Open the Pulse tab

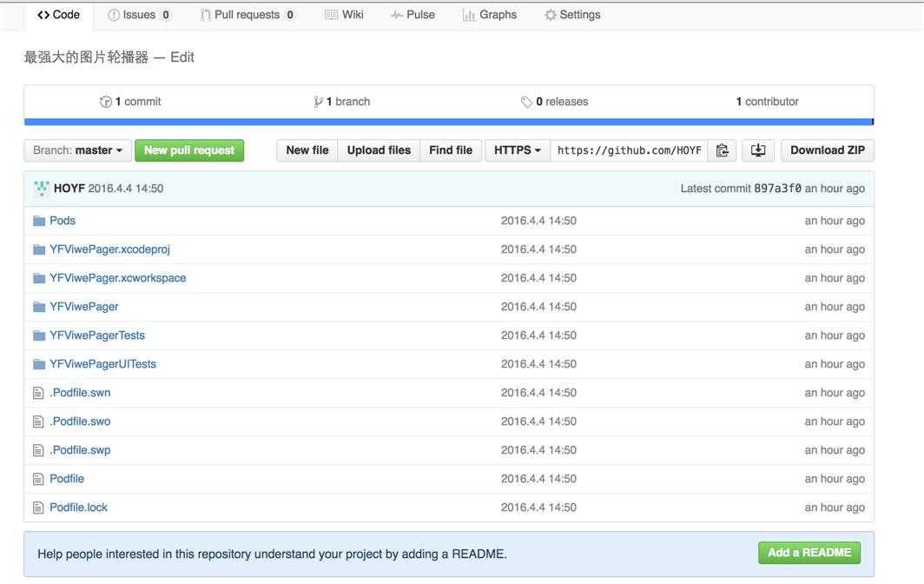click(x=413, y=15)
